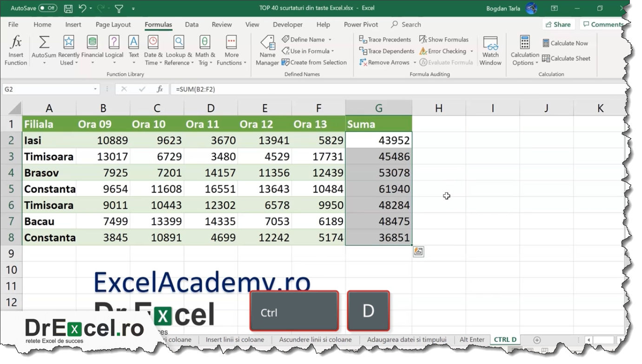Run Error Checking
The height and width of the screenshot is (364, 642).
point(443,51)
